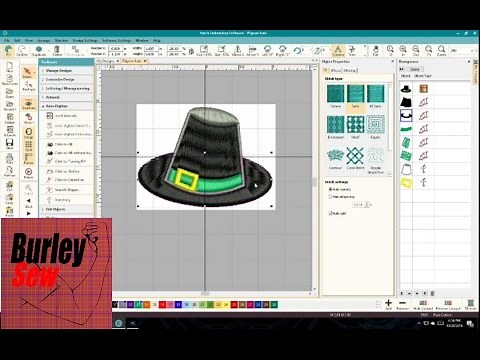Select the green band object in Resequence

(406, 129)
